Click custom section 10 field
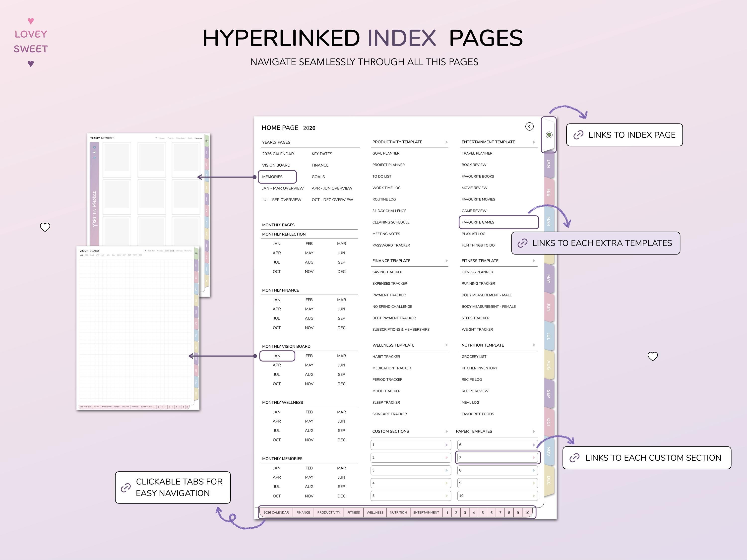This screenshot has width=747, height=560. pyautogui.click(x=498, y=496)
